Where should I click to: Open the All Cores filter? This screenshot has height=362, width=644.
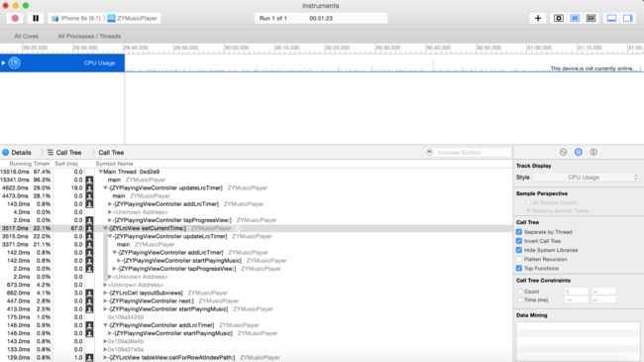[x=27, y=36]
